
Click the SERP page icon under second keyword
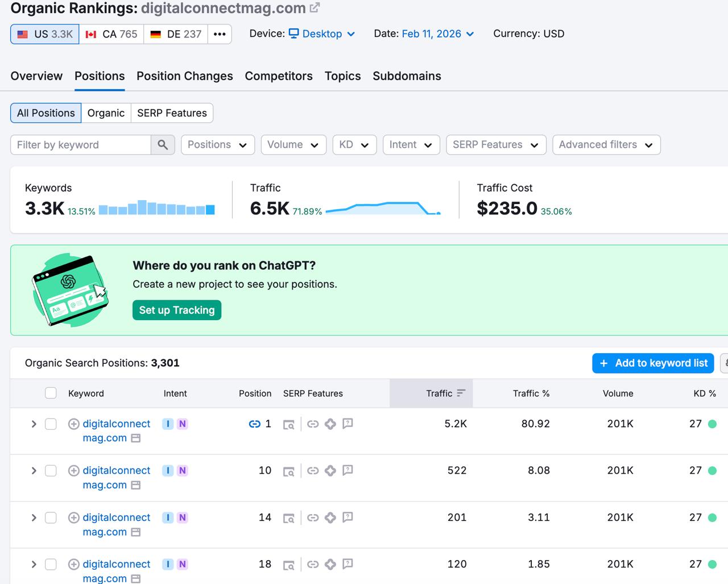136,485
